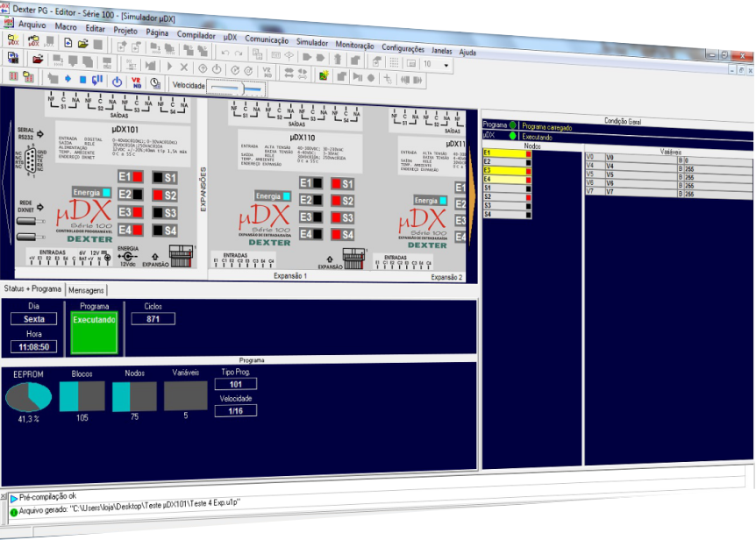Image resolution: width=756 pixels, height=540 pixels.
Task: Click the EEPROM usage pie chart
Action: pyautogui.click(x=28, y=397)
